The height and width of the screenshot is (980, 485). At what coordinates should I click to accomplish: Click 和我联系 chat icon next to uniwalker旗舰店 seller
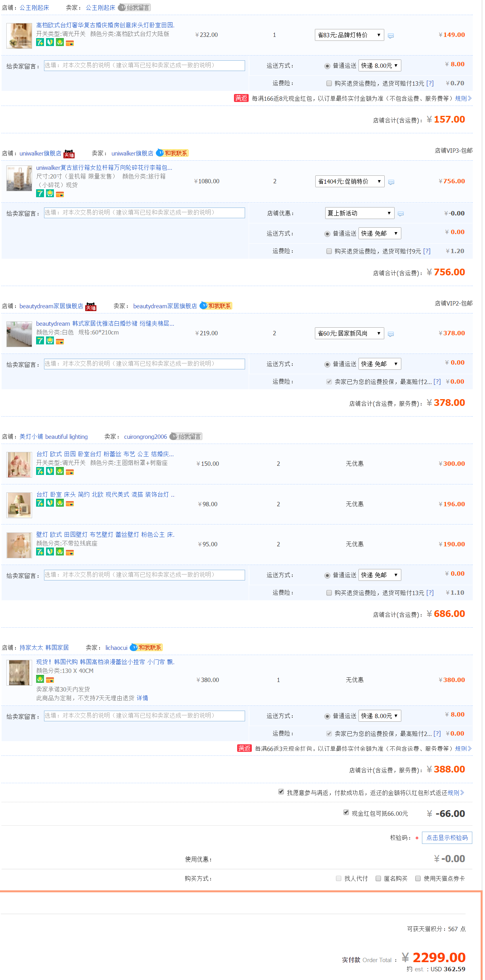click(172, 153)
